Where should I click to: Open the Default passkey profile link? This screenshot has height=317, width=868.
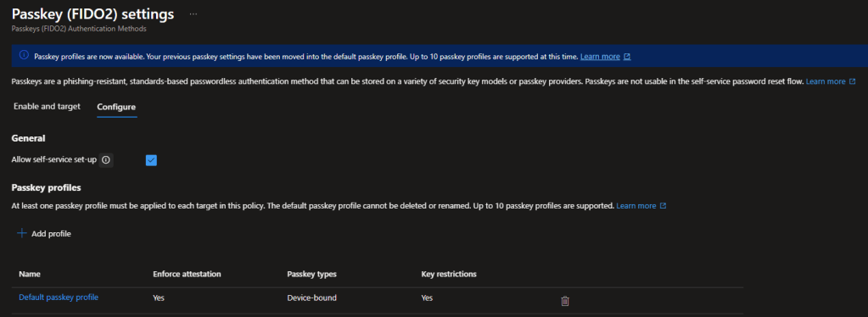[x=59, y=298]
